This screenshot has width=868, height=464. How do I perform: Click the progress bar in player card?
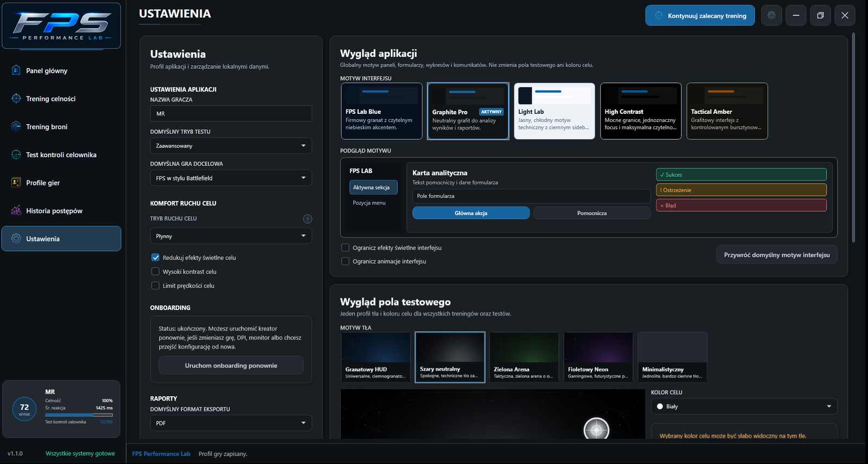[79, 415]
